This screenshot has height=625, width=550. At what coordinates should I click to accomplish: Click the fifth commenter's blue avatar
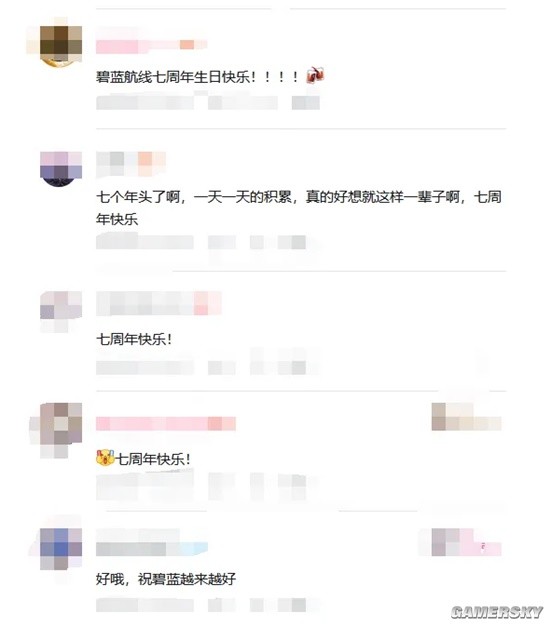click(61, 549)
